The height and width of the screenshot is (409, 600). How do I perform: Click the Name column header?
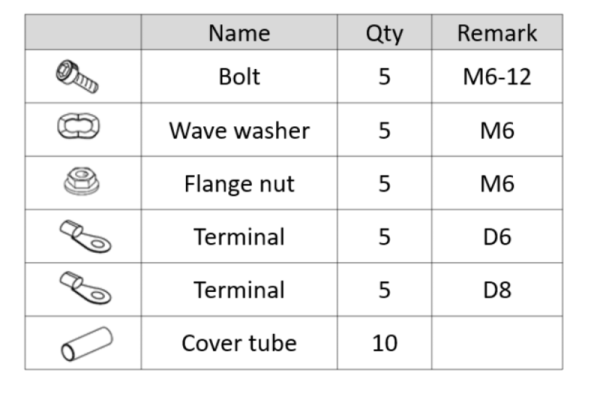click(239, 32)
